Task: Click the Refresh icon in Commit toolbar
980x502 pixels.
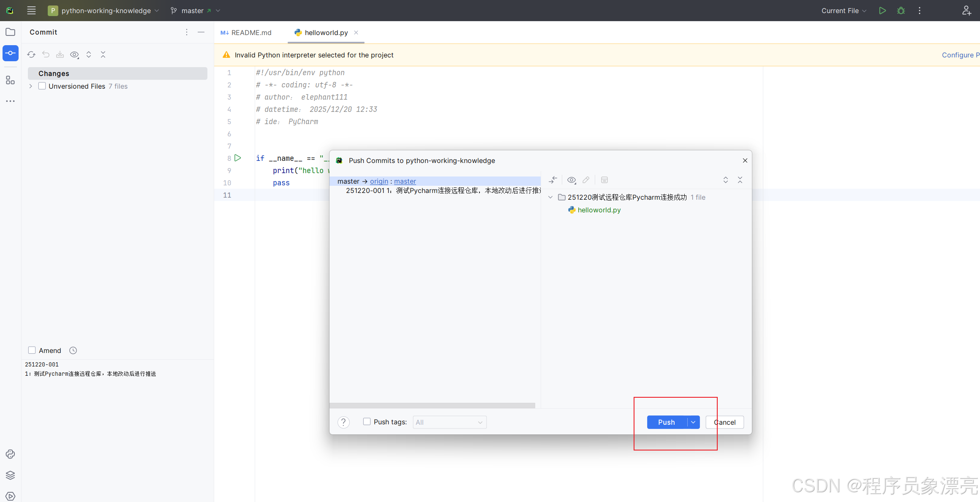Action: coord(31,54)
